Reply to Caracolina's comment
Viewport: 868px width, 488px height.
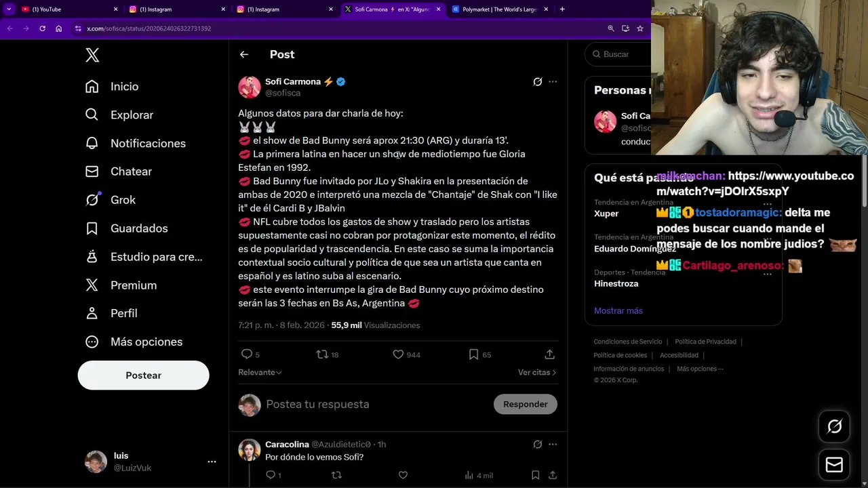point(270,475)
